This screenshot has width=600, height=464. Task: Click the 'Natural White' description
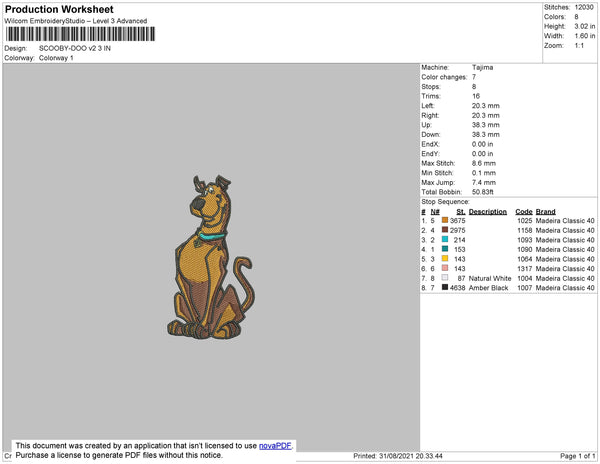tap(490, 278)
